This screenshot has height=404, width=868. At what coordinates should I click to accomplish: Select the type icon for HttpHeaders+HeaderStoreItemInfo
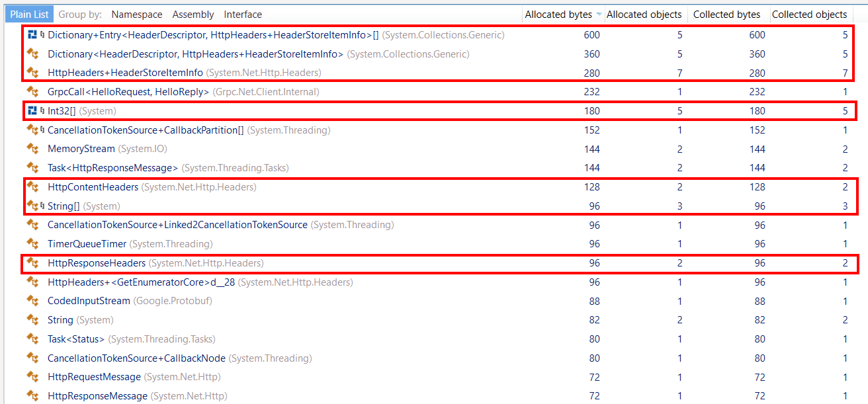32,73
